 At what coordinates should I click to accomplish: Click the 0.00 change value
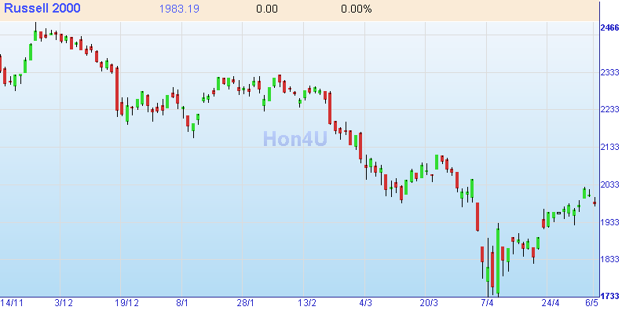[267, 9]
